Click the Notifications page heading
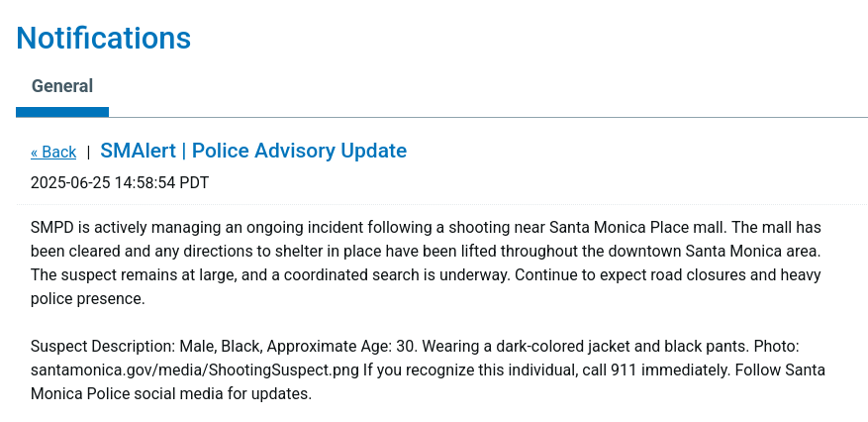The image size is (868, 422). (104, 38)
